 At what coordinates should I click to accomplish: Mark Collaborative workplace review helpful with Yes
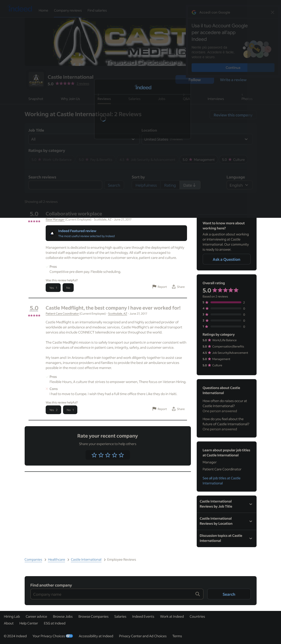pos(53,288)
